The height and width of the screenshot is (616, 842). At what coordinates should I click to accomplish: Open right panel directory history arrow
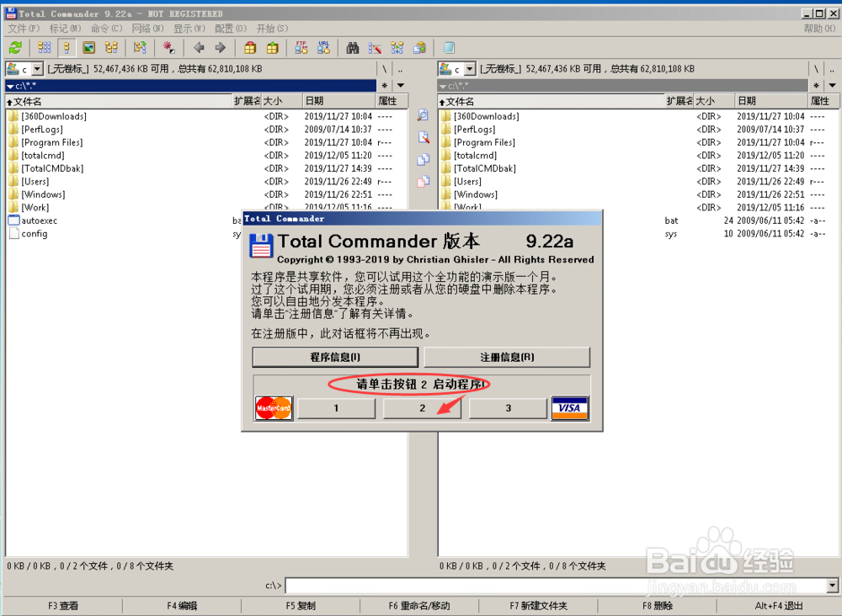[833, 85]
